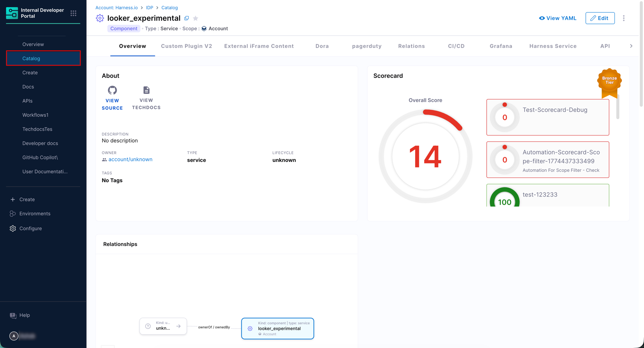
Task: Open the three-dot more options menu
Action: [x=624, y=18]
